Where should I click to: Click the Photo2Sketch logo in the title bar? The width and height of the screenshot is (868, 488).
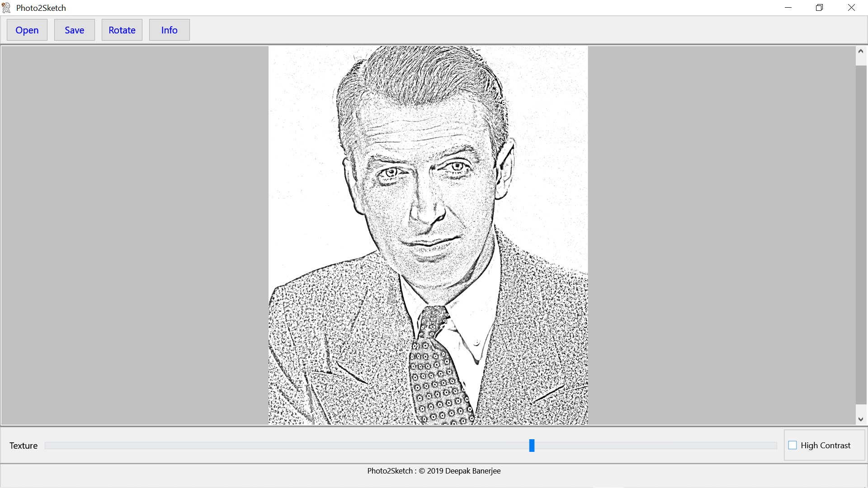(x=6, y=7)
